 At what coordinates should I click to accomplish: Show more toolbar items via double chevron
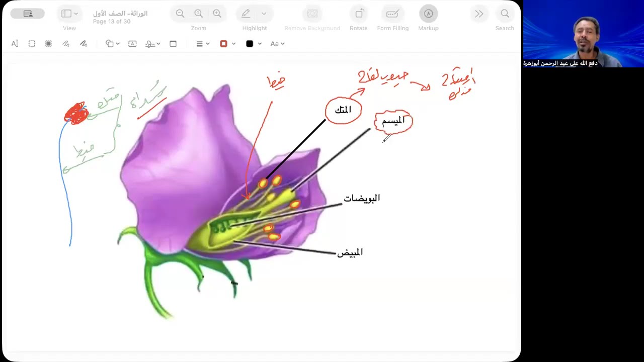click(479, 14)
